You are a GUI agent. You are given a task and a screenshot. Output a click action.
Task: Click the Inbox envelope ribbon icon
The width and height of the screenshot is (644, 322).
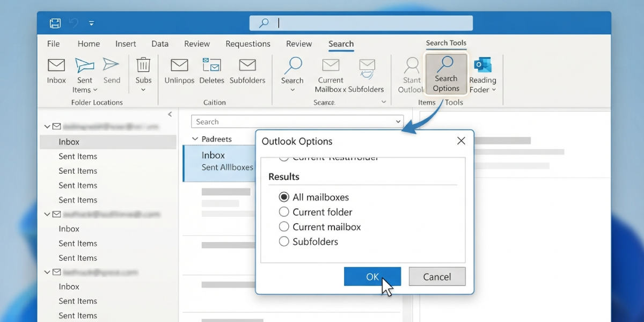click(x=56, y=65)
